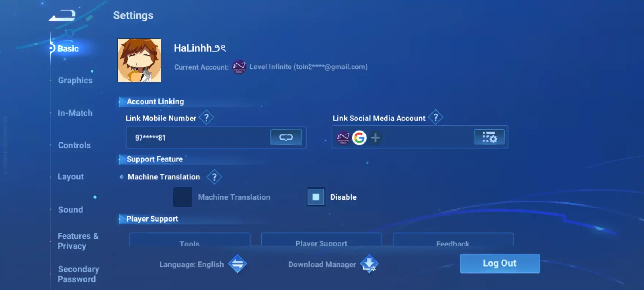Viewport: 644px width, 290px height.
Task: Click the Player Support button
Action: [x=321, y=240]
